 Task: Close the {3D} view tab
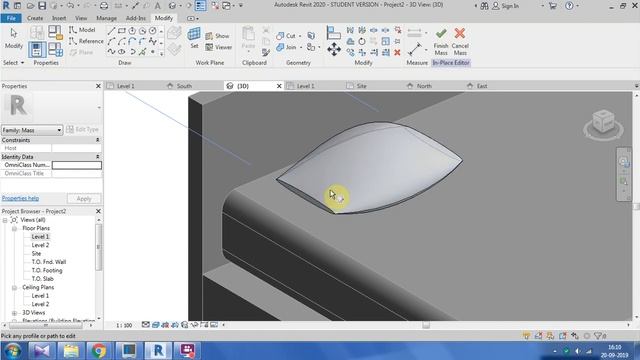click(279, 86)
